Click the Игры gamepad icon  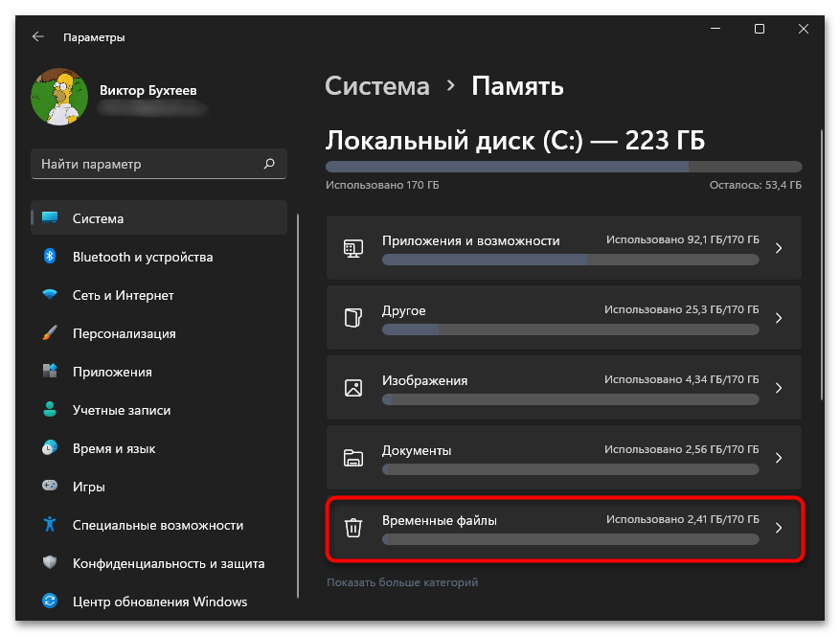tap(50, 486)
